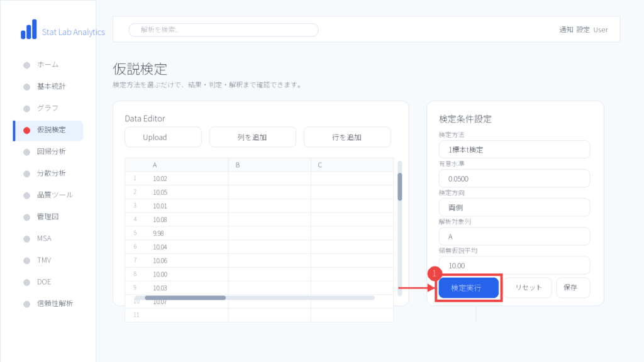The image size is (644, 362).
Task: Click the 保存 button
Action: click(573, 288)
